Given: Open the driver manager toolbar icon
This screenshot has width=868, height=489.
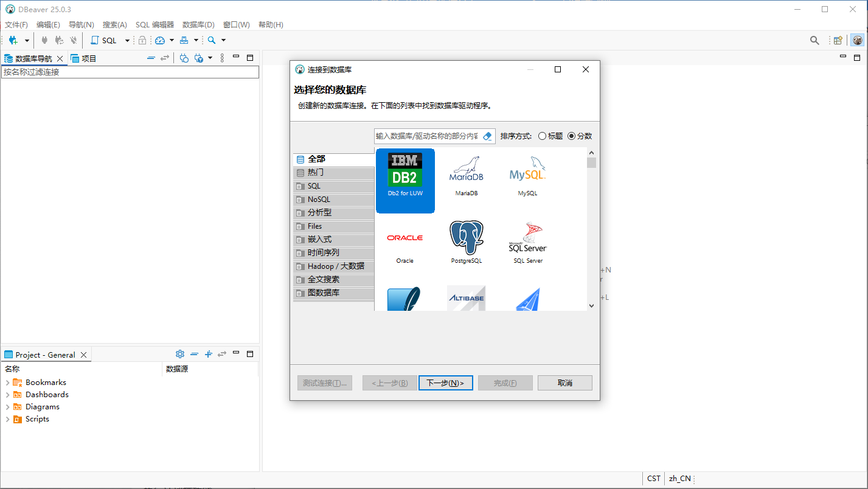Looking at the screenshot, I should (x=184, y=40).
